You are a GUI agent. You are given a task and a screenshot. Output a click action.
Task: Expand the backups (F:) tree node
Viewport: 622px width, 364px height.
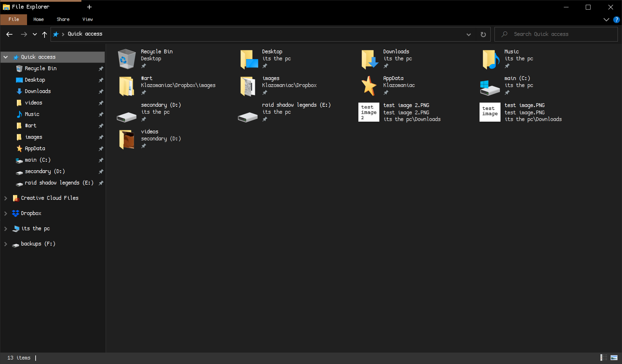point(6,244)
